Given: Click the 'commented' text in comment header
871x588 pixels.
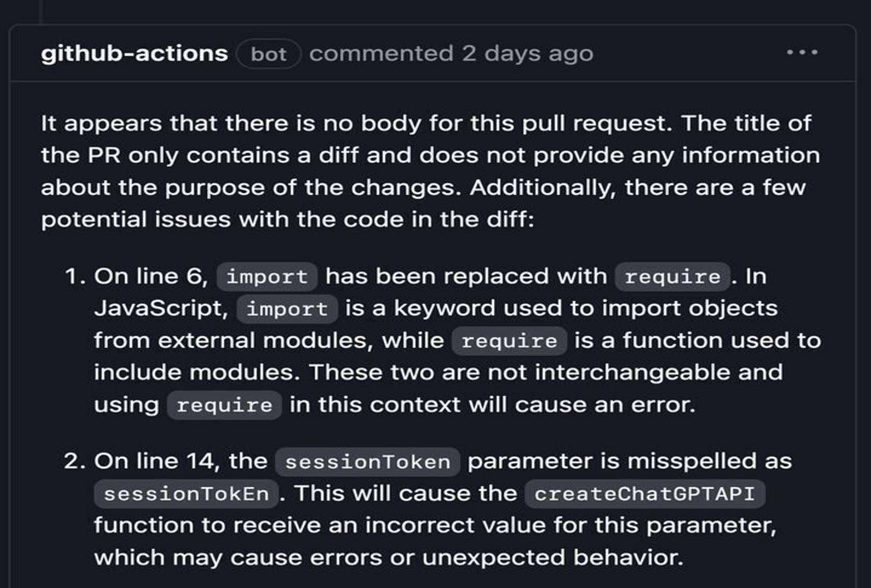Looking at the screenshot, I should point(381,53).
